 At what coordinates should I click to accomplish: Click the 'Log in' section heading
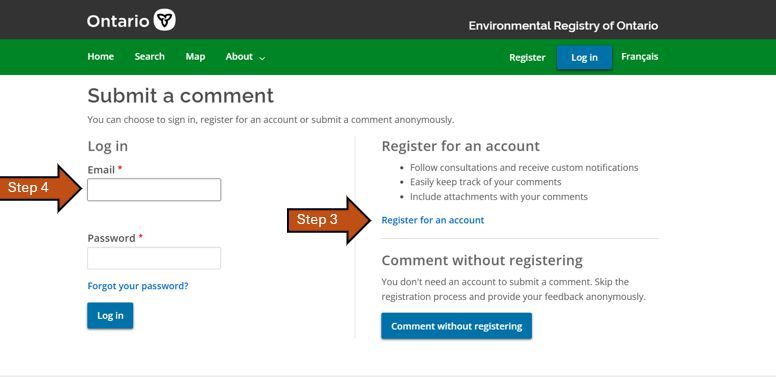(107, 146)
